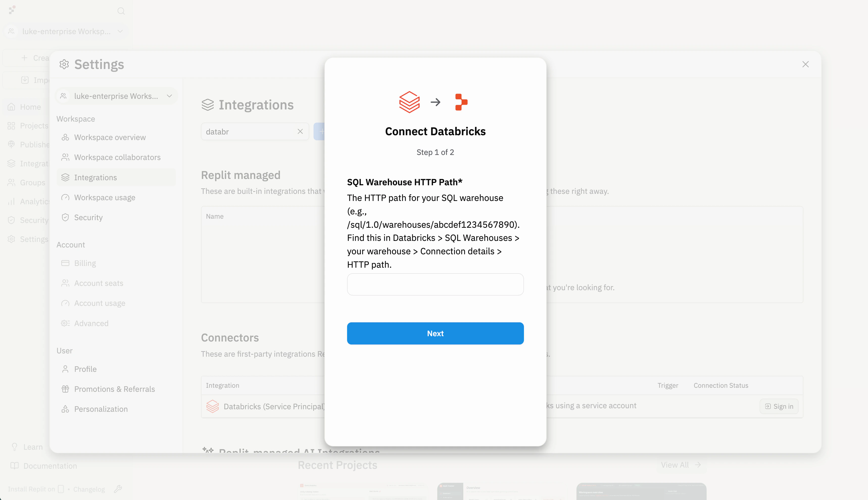Image resolution: width=868 pixels, height=500 pixels.
Task: Expand the luke-enterprise workspace dropdown in Settings
Action: point(117,96)
